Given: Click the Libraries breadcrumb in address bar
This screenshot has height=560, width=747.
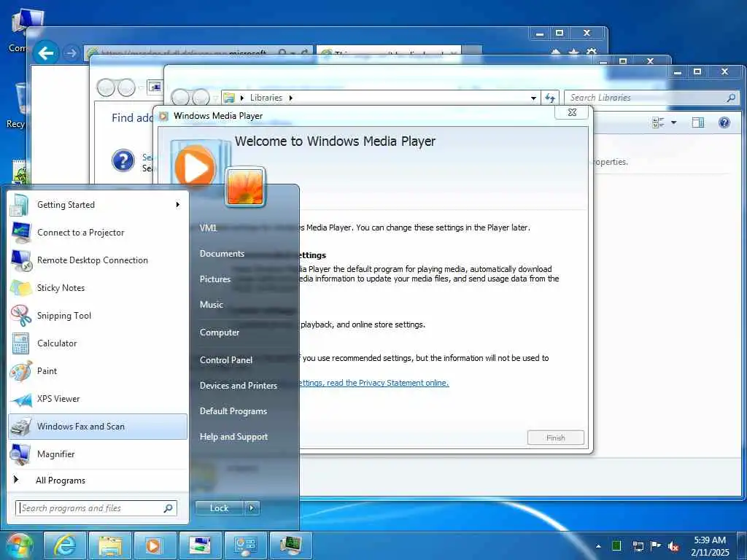Looking at the screenshot, I should click(x=266, y=98).
